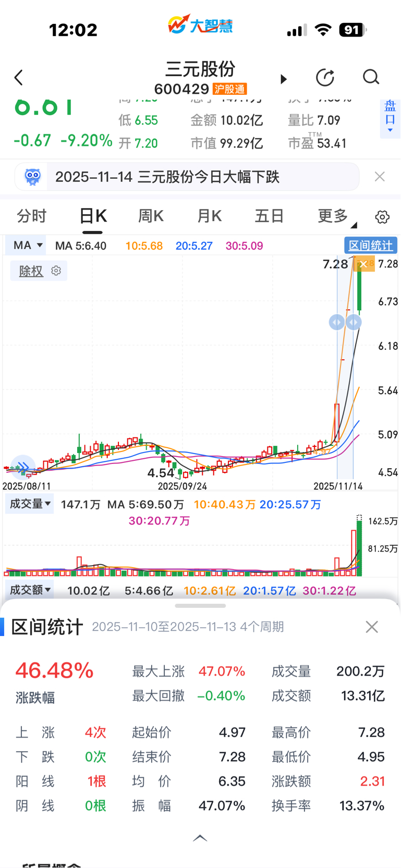Tap the back arrow icon
This screenshot has height=868, width=401.
pos(19,78)
